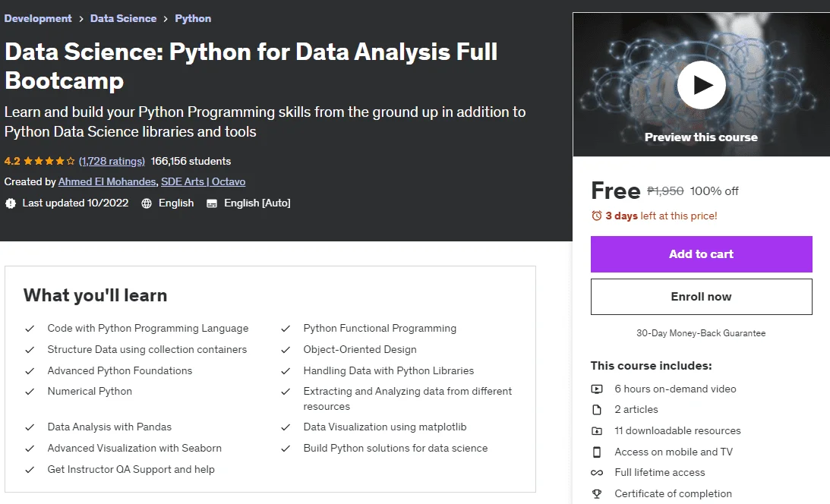Click the alarm clock icon by 3 days left
This screenshot has height=504, width=830.
(597, 216)
